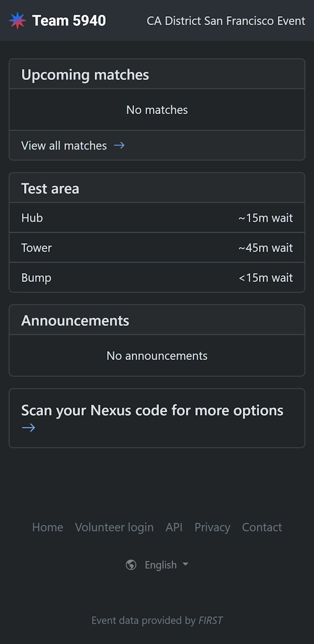The image size is (314, 644).
Task: Open the Privacy footer link
Action: click(x=212, y=527)
